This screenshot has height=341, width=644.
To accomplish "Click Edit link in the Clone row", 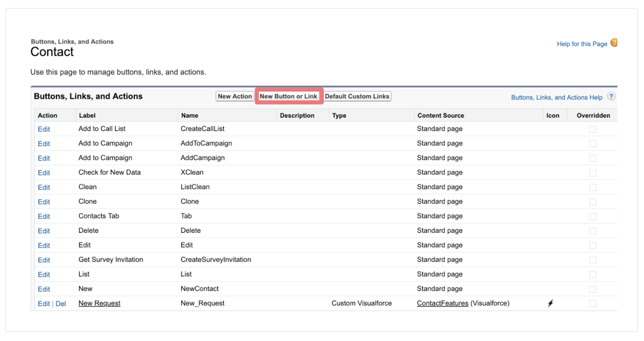I will 44,202.
